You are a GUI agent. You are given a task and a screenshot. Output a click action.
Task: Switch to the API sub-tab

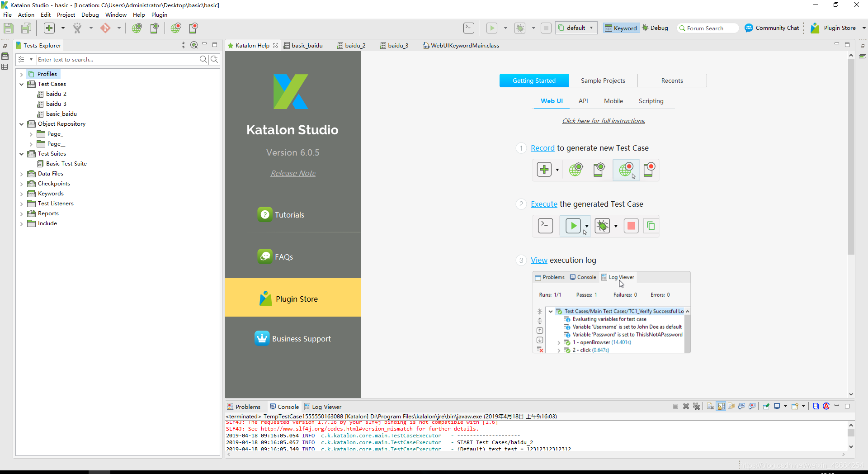coord(583,101)
